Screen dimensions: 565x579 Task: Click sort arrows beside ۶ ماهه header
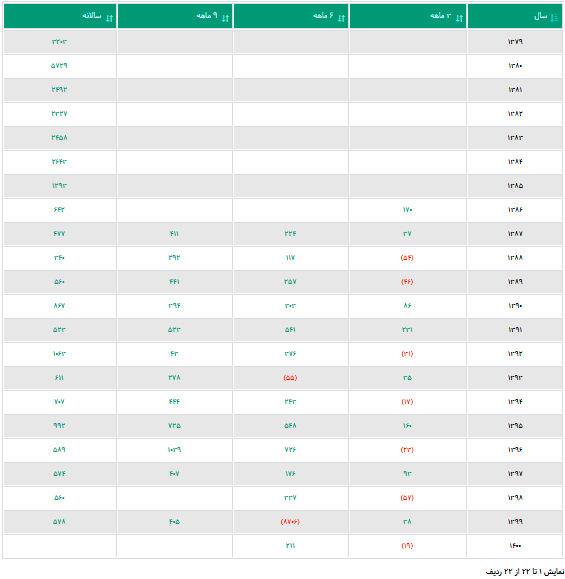coord(342,18)
